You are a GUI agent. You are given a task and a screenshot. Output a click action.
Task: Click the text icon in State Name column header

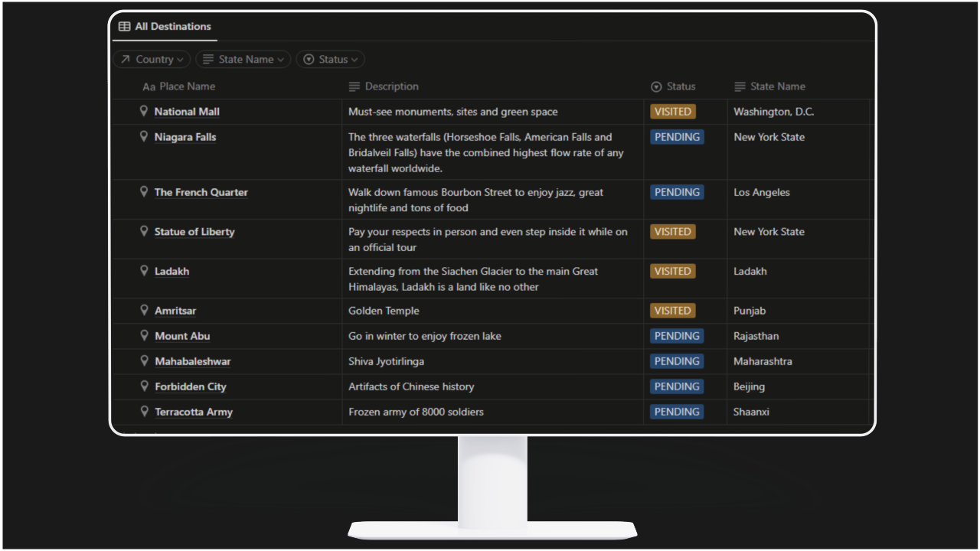tap(740, 86)
